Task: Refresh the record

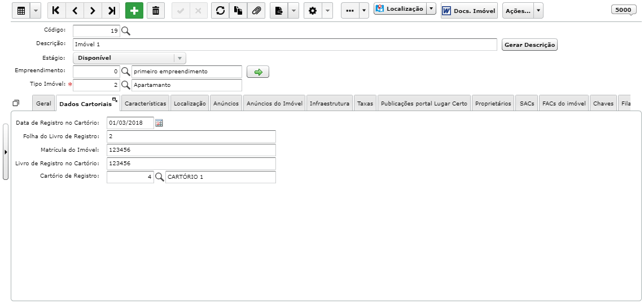Action: coord(220,11)
